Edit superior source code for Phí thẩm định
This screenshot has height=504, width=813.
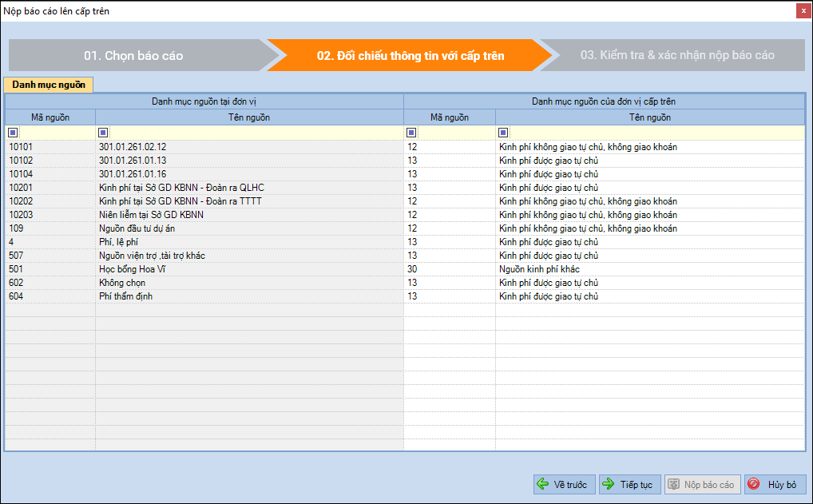pos(449,296)
